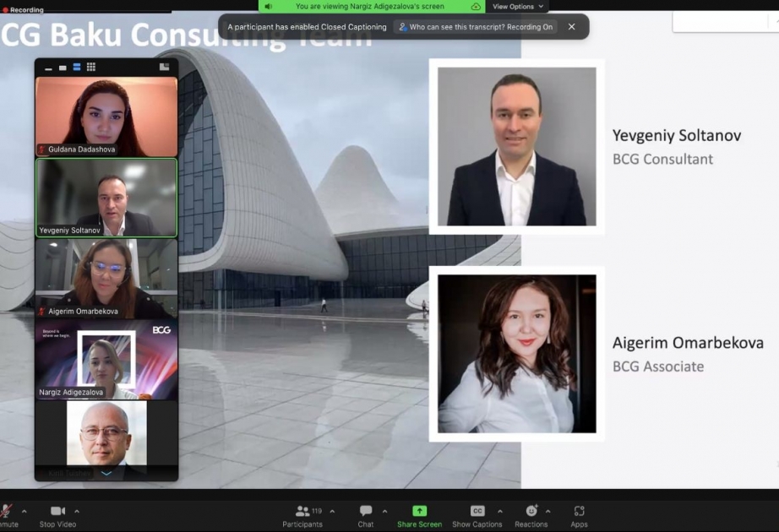Click down chevron to show more videos
Image resolution: width=779 pixels, height=532 pixels.
106,474
